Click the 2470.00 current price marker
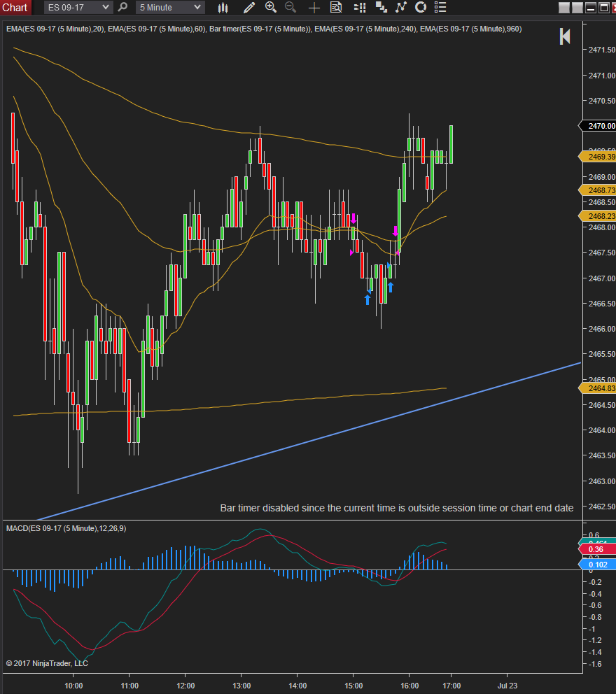616x694 pixels. tap(597, 126)
